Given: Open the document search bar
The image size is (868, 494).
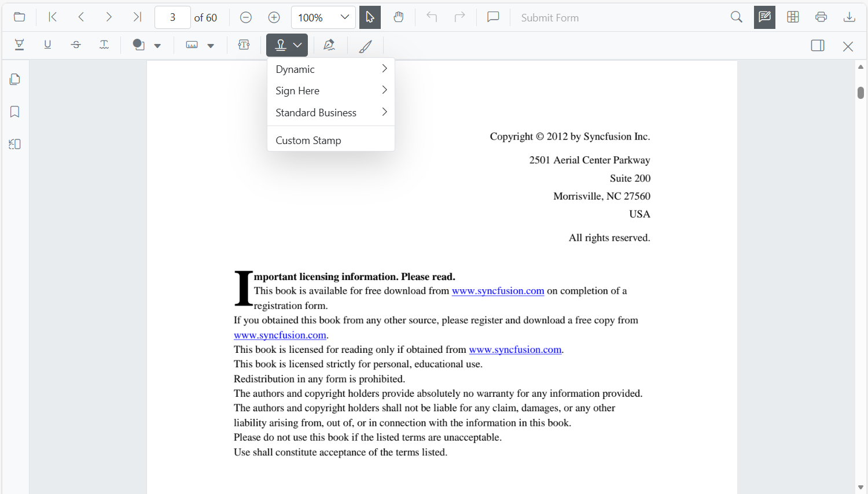Looking at the screenshot, I should (736, 17).
